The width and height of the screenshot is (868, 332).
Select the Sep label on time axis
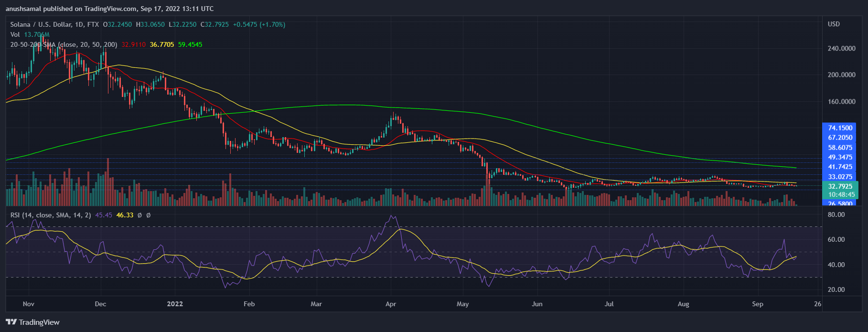tap(757, 304)
